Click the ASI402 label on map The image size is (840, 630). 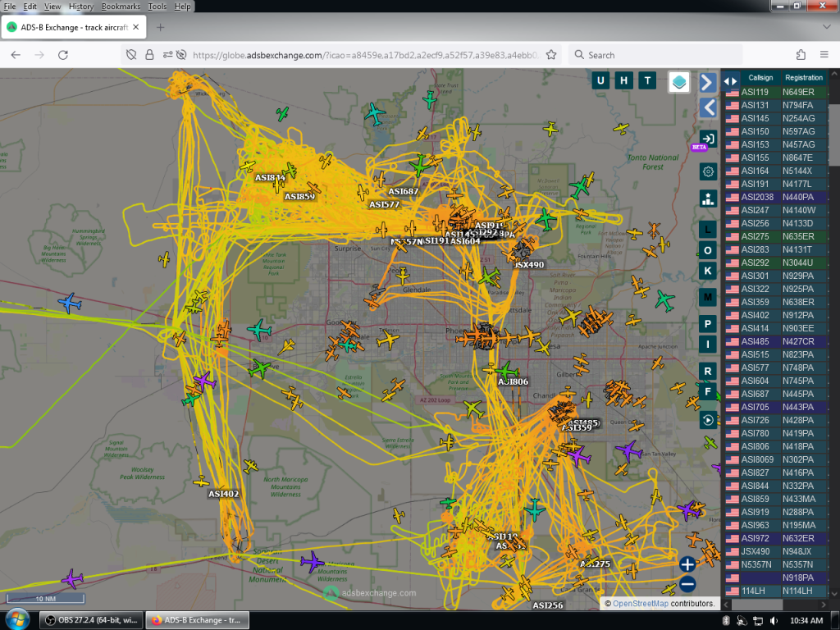(x=223, y=494)
